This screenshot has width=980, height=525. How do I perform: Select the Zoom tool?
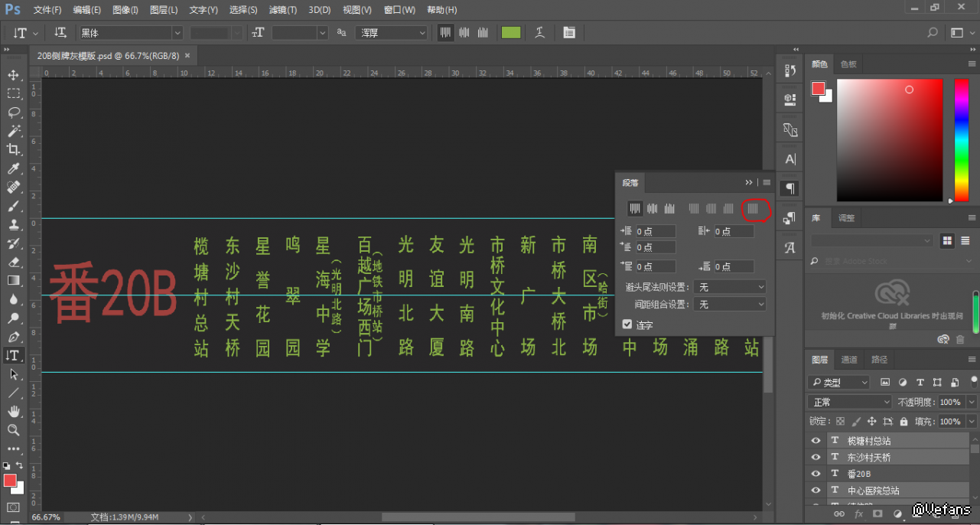[x=14, y=430]
